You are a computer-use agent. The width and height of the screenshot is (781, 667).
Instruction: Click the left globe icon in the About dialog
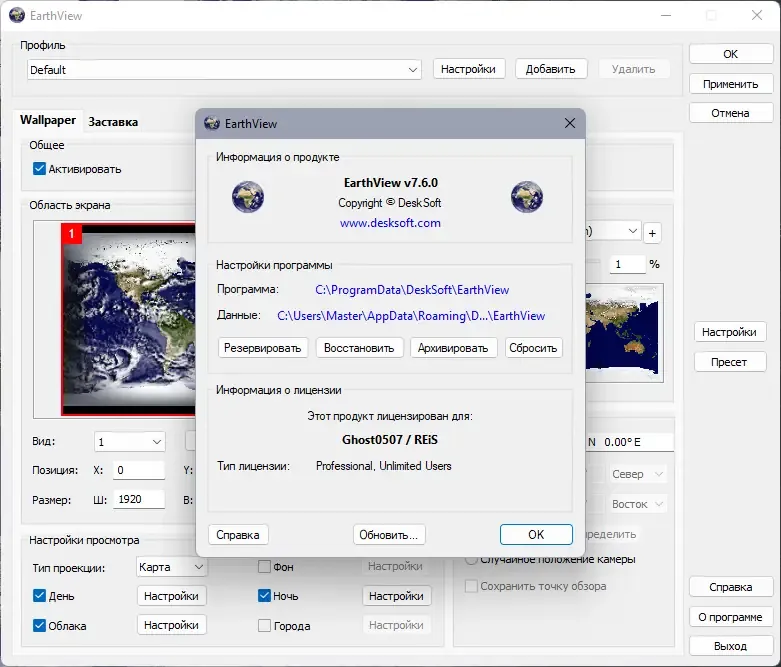tap(248, 197)
